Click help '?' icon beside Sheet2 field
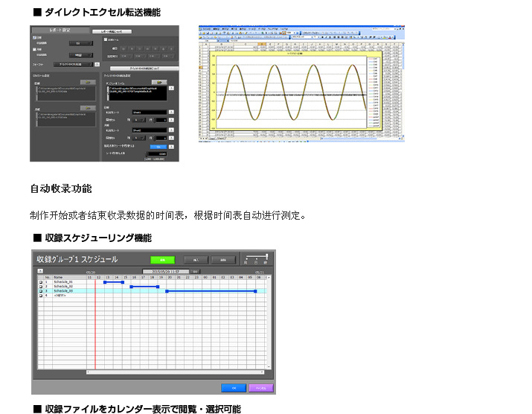Viewport: 532px width, 414px height. click(x=171, y=130)
